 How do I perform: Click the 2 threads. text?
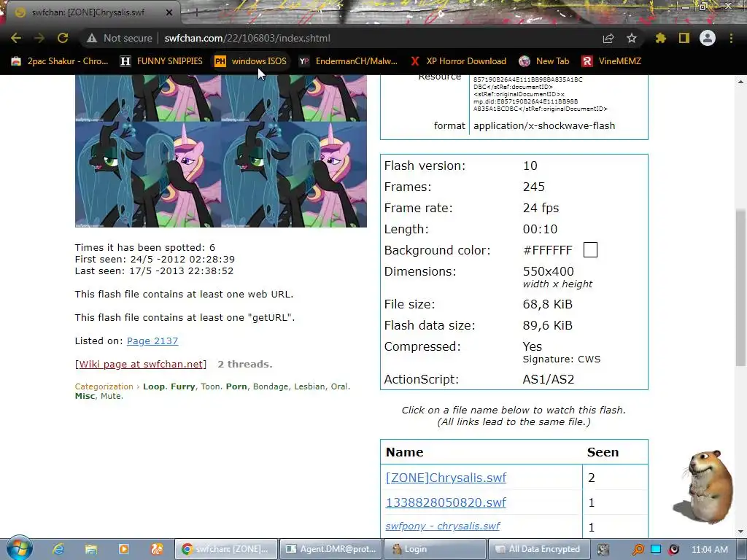(x=245, y=365)
